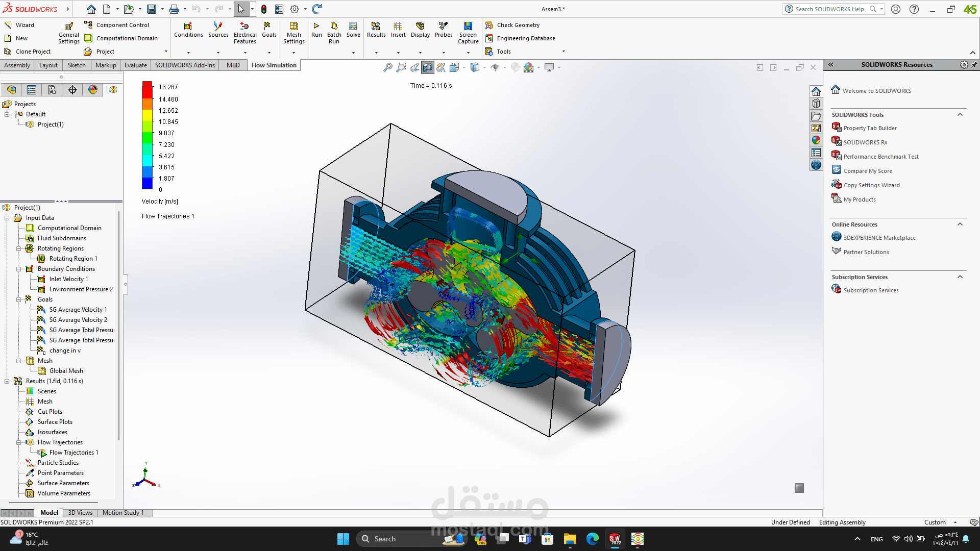Click the section view icon in viewport toolbar
The width and height of the screenshot is (980, 551).
tap(428, 67)
